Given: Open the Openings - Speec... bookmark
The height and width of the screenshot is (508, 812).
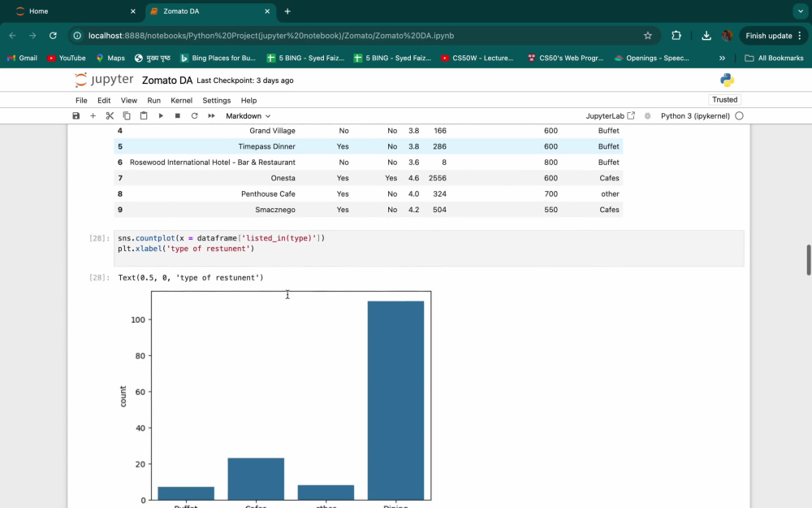Looking at the screenshot, I should [651, 58].
